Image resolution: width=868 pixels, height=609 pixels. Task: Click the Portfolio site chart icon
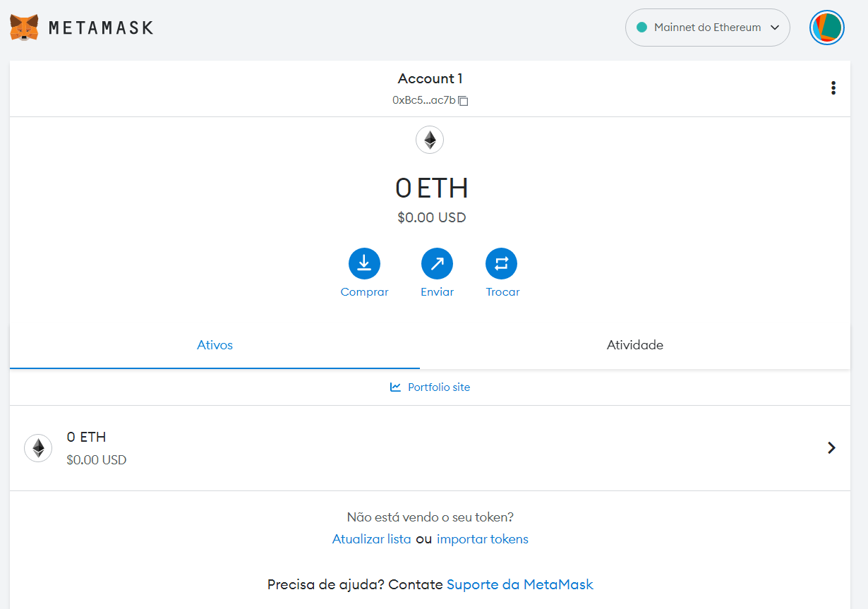tap(395, 387)
